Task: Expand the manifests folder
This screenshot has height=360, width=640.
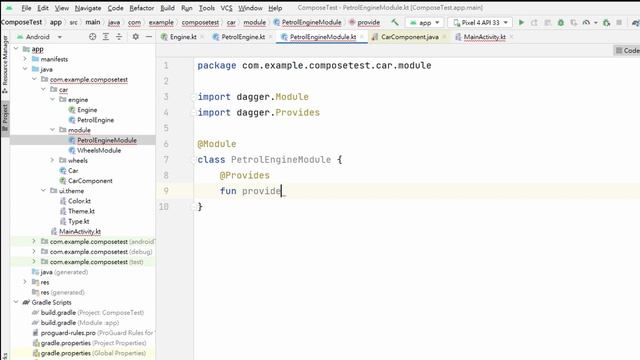Action: pyautogui.click(x=25, y=59)
